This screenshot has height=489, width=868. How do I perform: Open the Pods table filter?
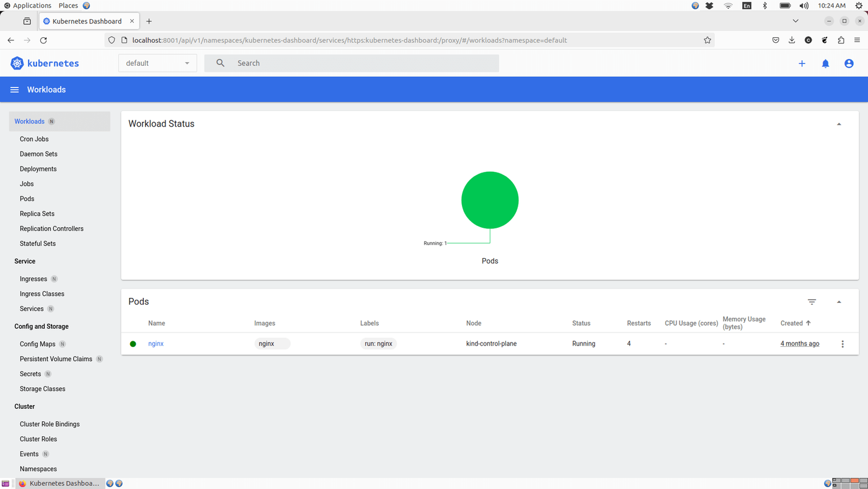tap(812, 302)
